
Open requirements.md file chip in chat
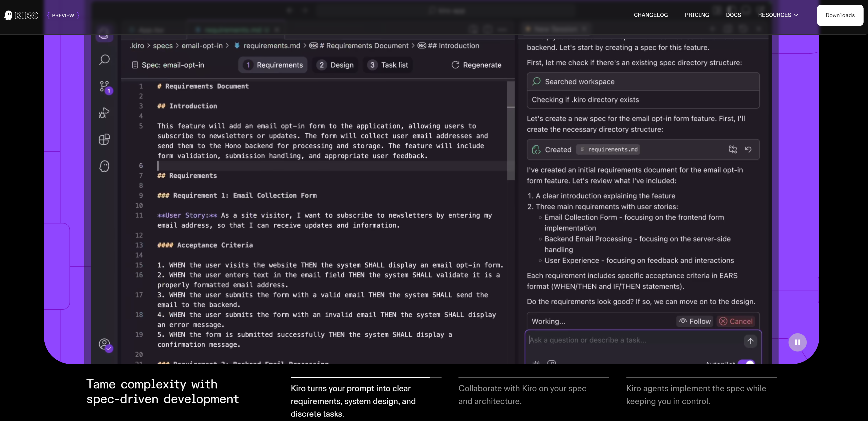coord(608,150)
